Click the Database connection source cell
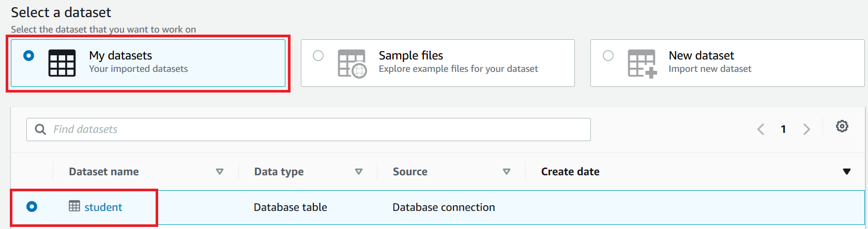This screenshot has height=229, width=868. click(x=444, y=207)
